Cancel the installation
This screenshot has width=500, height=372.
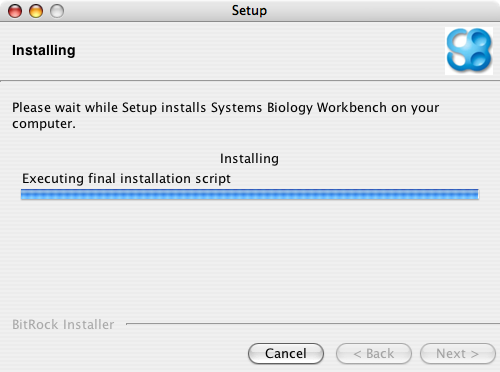pyautogui.click(x=286, y=353)
